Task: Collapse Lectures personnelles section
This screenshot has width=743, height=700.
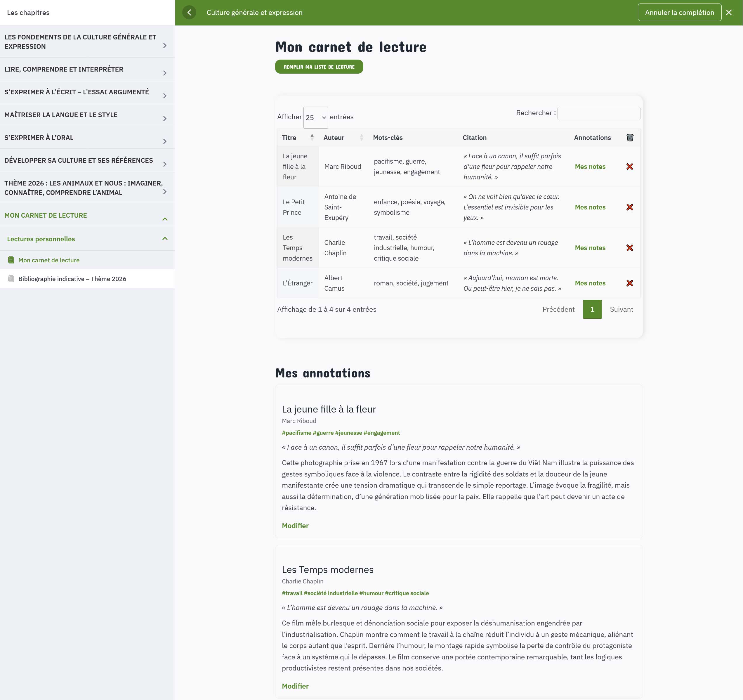Action: (x=164, y=239)
